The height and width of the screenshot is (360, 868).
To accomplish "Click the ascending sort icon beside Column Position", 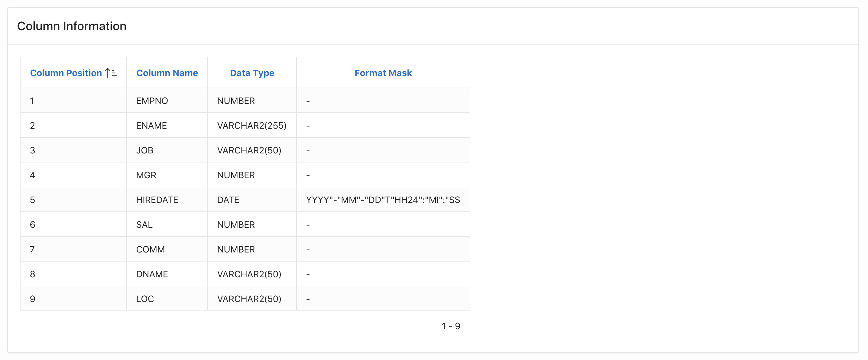I will point(111,73).
